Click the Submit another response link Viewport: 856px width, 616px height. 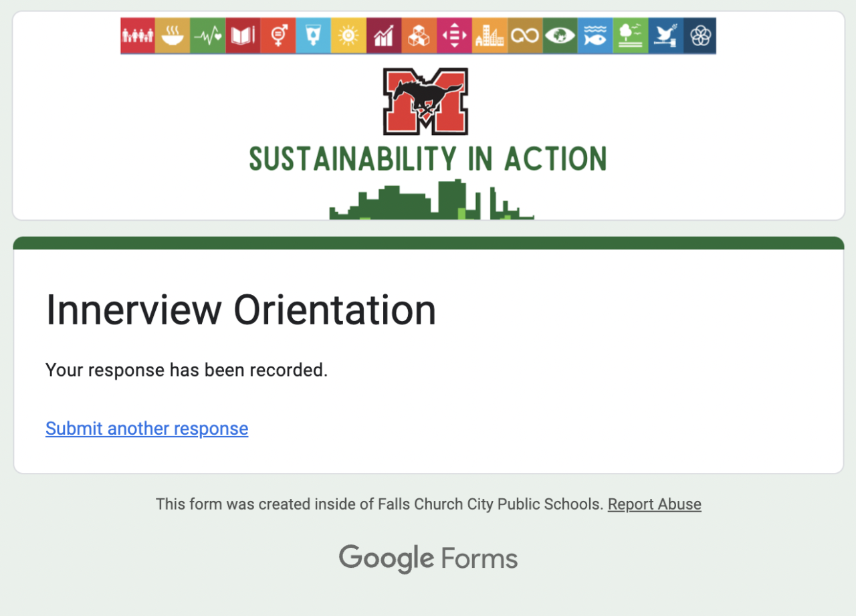coord(146,429)
